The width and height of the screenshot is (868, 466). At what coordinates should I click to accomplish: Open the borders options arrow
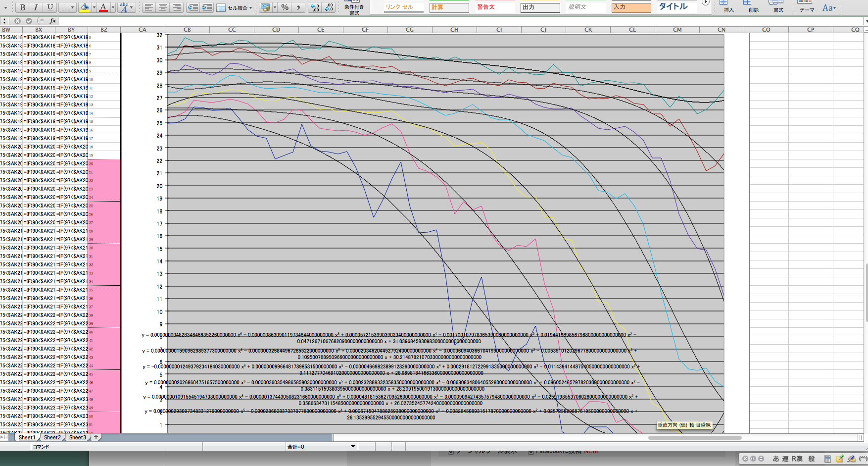point(73,7)
